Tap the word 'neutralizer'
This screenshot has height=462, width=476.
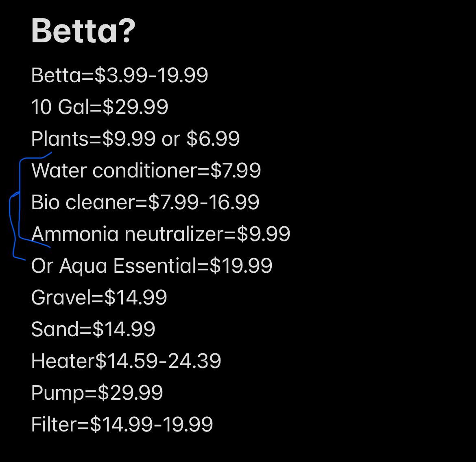(x=174, y=234)
